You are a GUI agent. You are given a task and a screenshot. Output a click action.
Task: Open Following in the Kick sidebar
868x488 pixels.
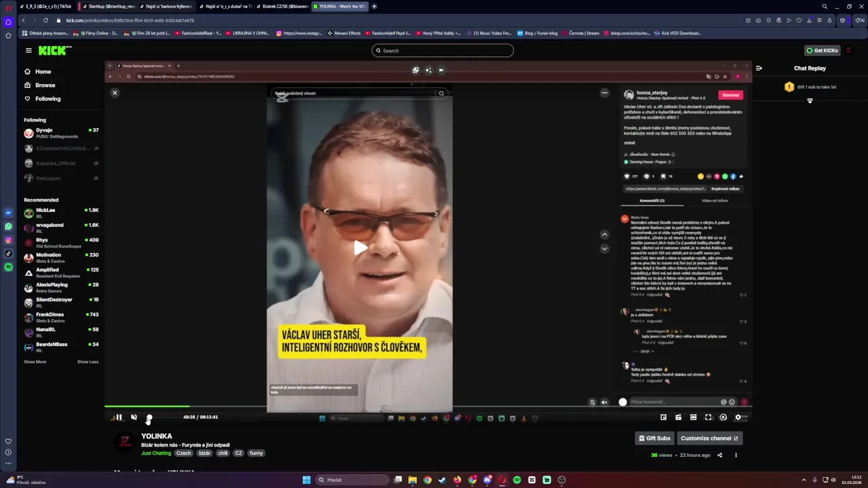coord(43,99)
